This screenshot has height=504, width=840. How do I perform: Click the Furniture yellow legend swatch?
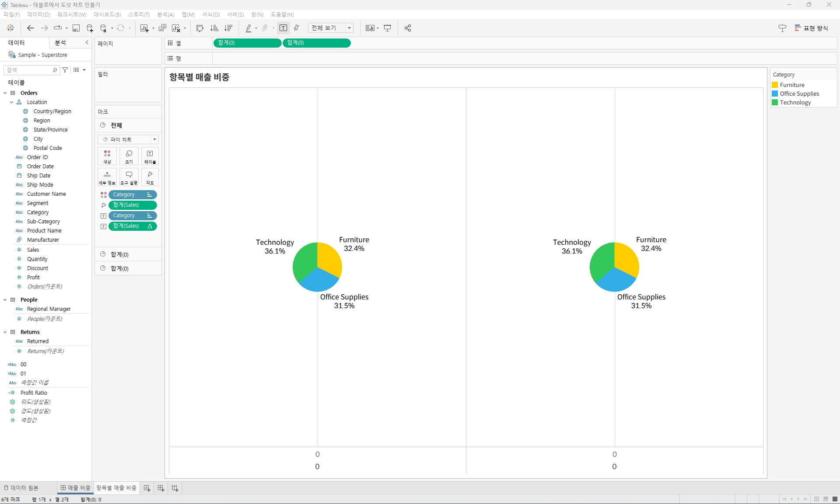pos(775,85)
